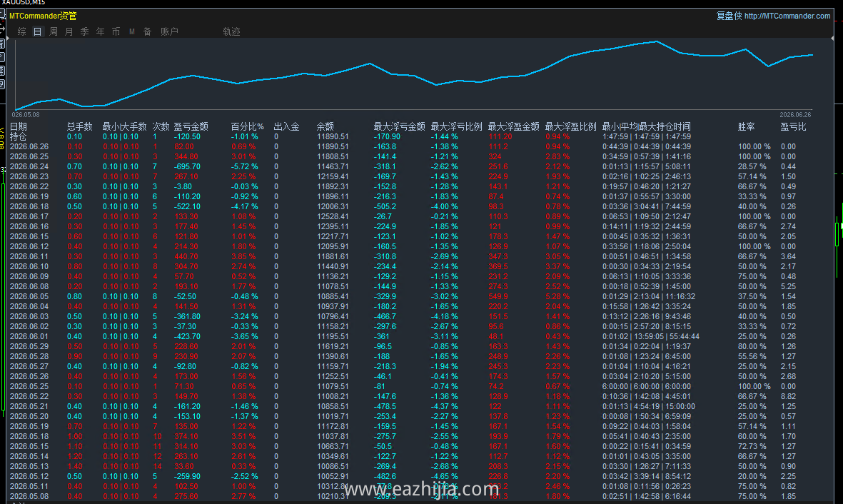Select the 2026.05.18 date row
The width and height of the screenshot is (843, 504).
click(x=29, y=436)
